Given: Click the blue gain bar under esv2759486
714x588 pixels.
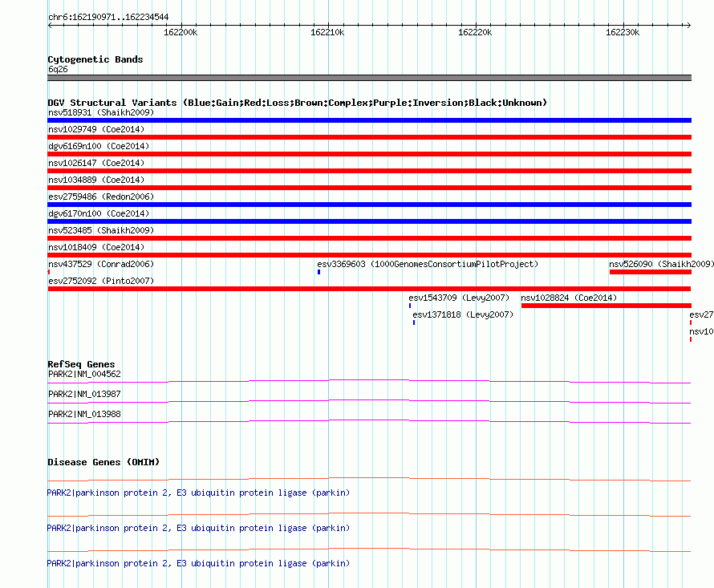Looking at the screenshot, I should (369, 205).
